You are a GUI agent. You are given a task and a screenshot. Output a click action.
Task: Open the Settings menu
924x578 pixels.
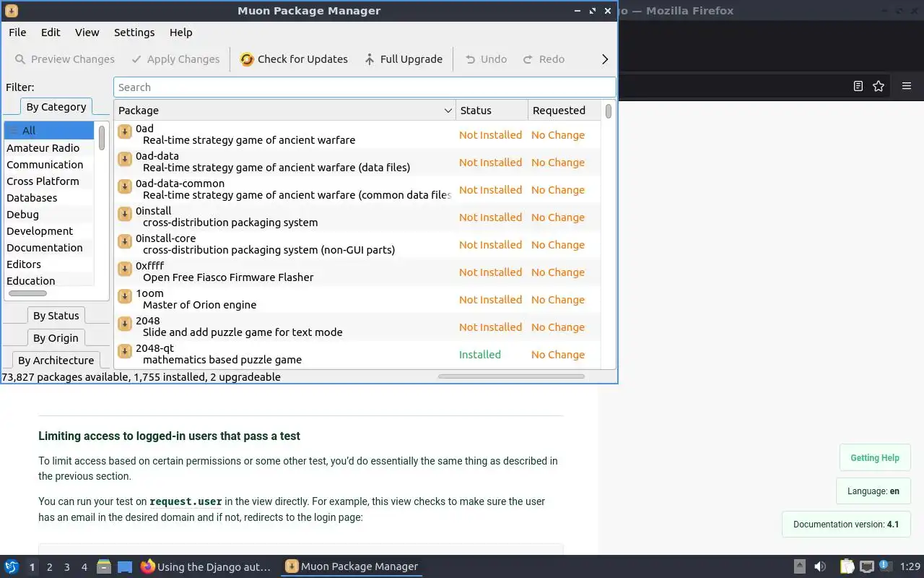click(134, 33)
